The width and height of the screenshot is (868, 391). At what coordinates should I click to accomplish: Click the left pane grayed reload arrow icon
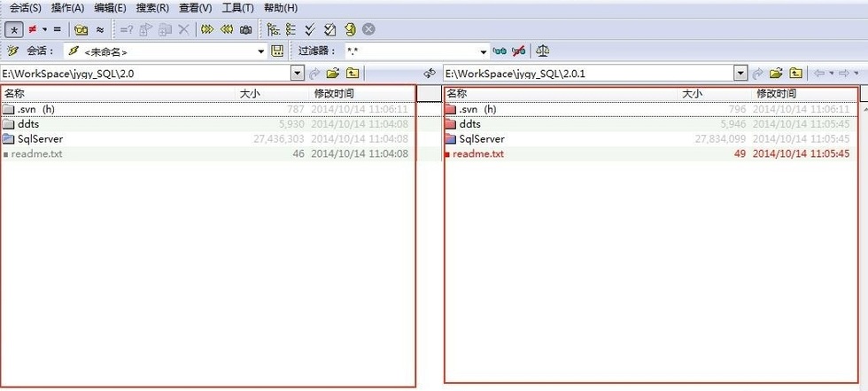pyautogui.click(x=314, y=73)
